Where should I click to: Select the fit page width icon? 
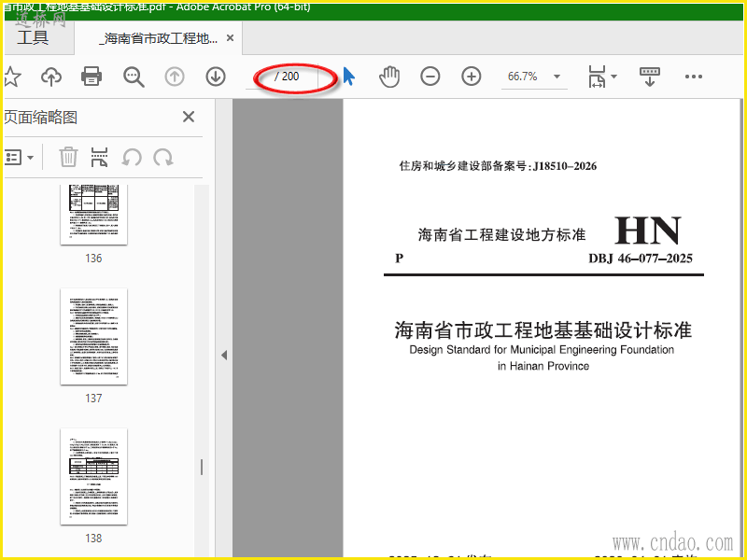tap(597, 77)
